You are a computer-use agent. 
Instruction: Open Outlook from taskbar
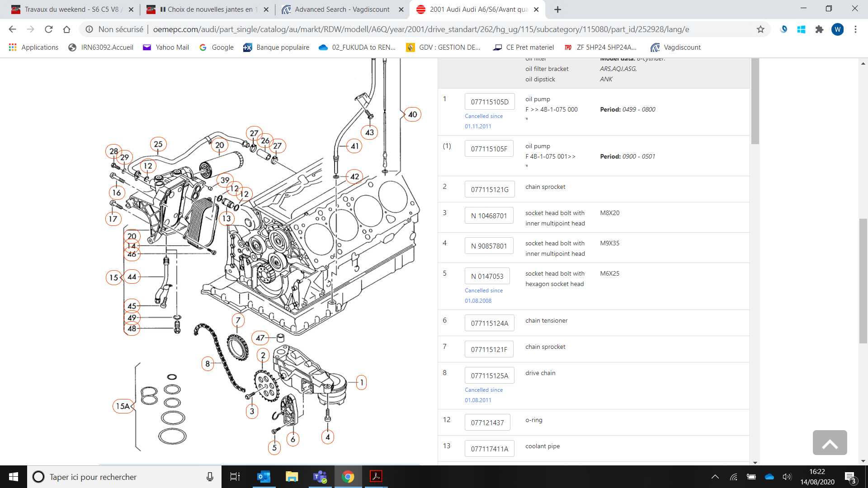[263, 477]
